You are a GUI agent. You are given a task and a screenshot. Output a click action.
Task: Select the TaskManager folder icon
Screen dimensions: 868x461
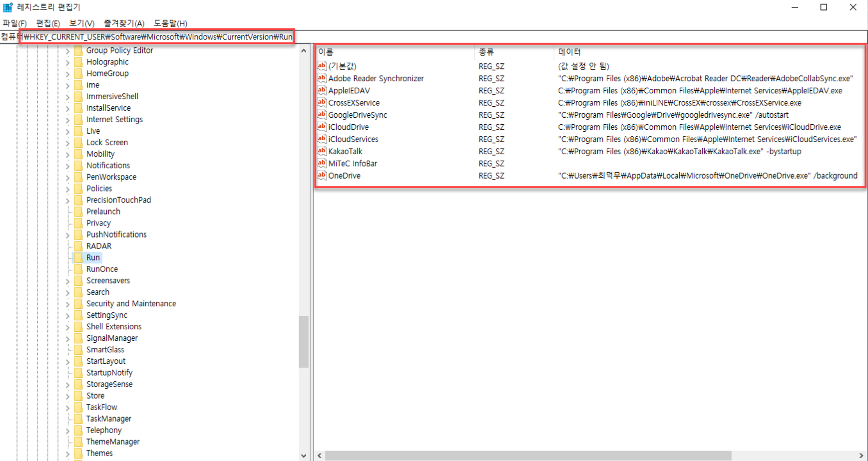[x=78, y=419]
